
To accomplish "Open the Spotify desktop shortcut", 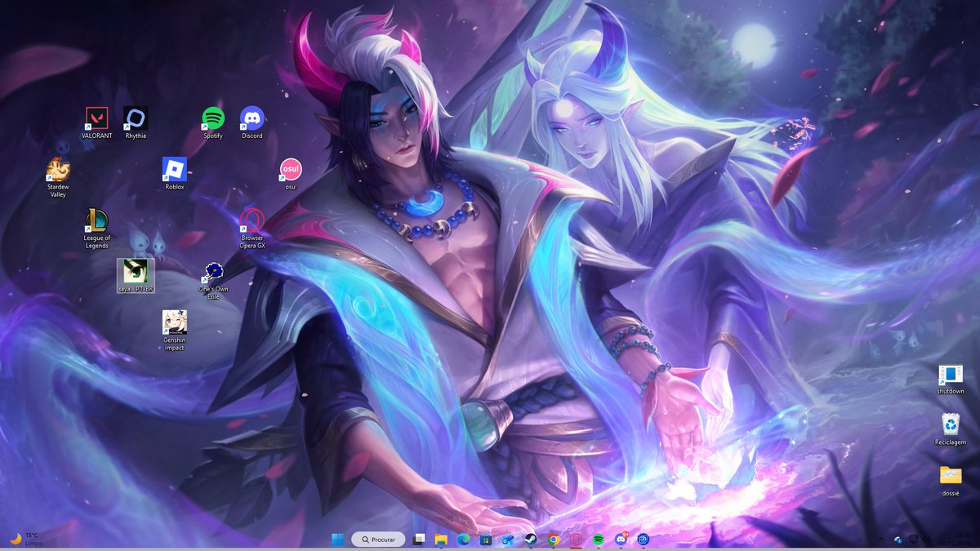I will click(213, 122).
